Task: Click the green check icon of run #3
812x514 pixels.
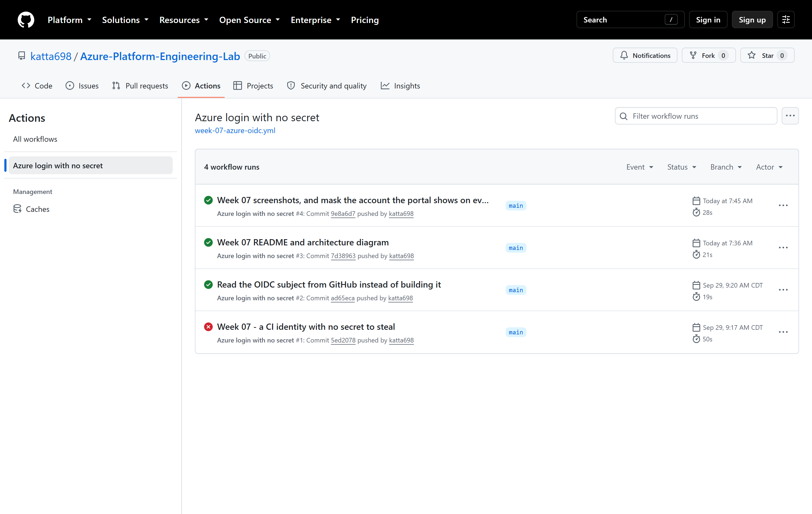Action: pos(208,242)
